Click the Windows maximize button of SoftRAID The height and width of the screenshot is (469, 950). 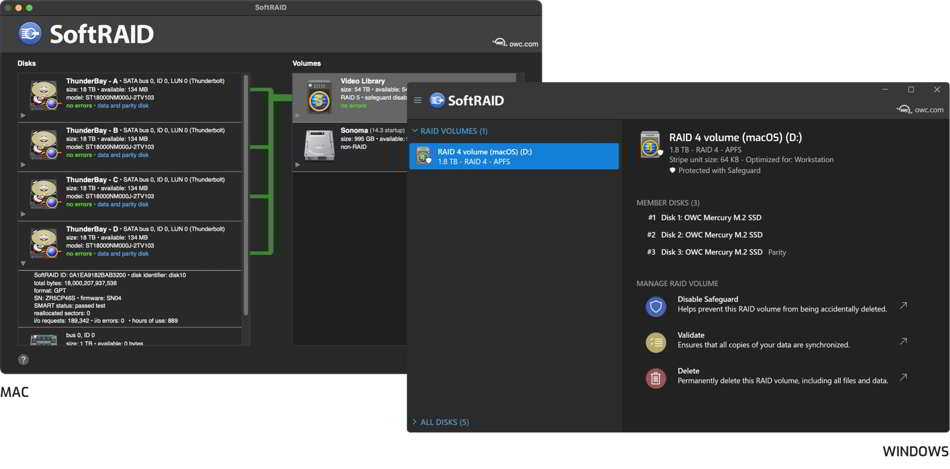[x=911, y=90]
